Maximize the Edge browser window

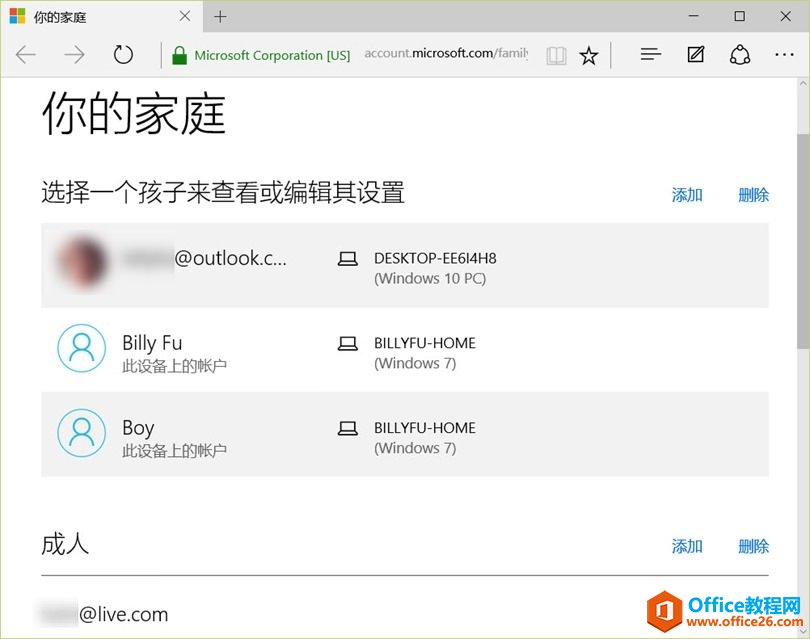coord(740,16)
